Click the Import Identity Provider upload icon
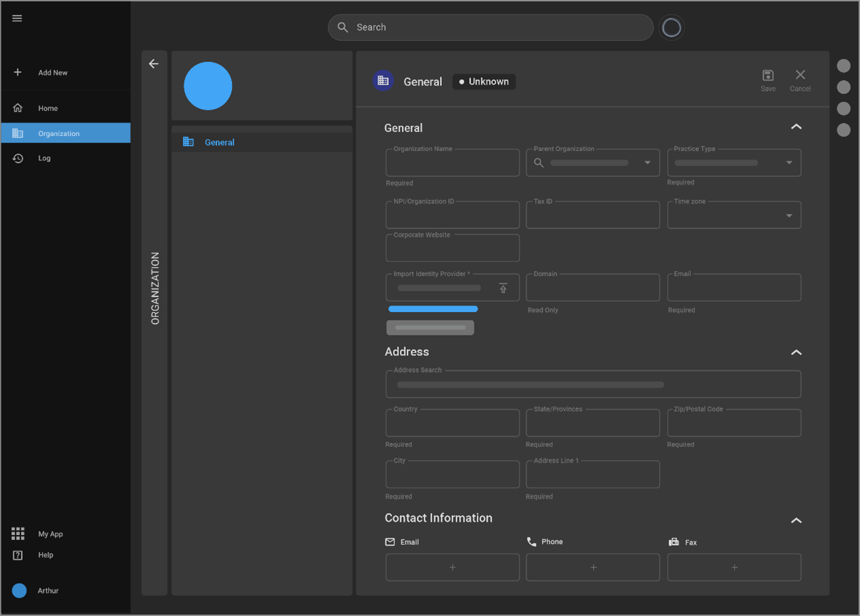Screen dimensions: 860x616 [x=503, y=288]
